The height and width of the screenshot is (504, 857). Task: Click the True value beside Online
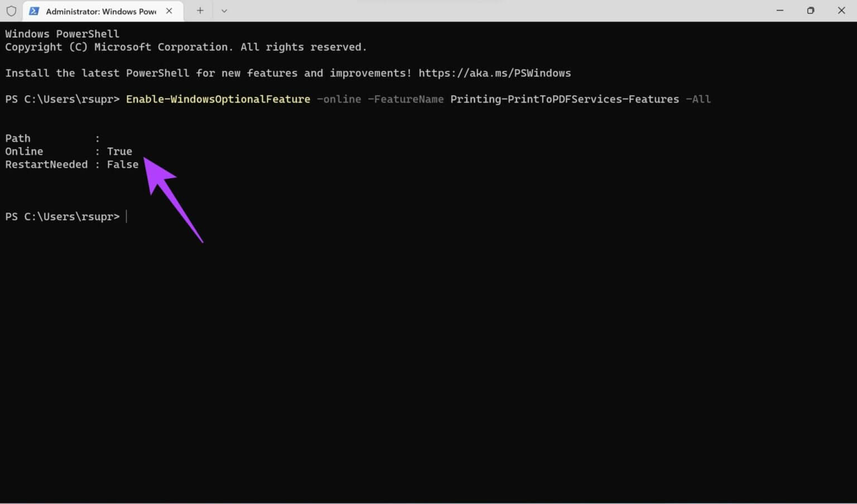tap(119, 151)
